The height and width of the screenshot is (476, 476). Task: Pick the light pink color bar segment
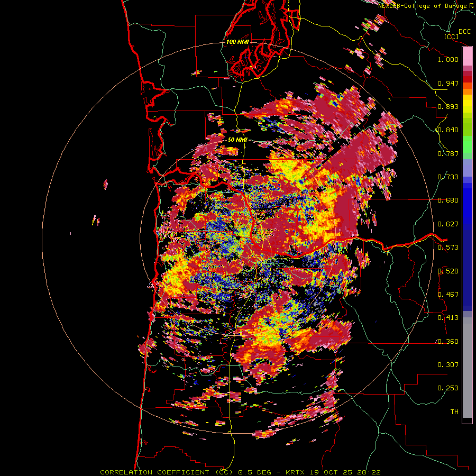[467, 56]
